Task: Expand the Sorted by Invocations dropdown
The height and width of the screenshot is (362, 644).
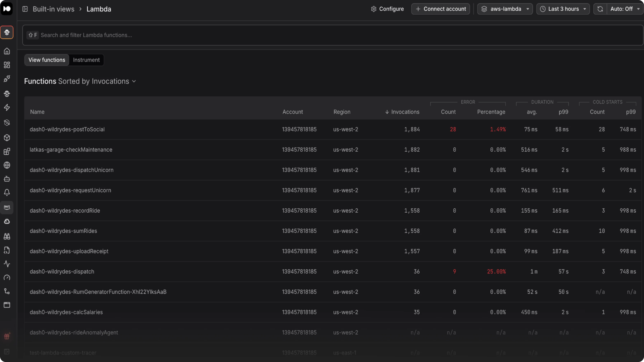Action: point(97,81)
